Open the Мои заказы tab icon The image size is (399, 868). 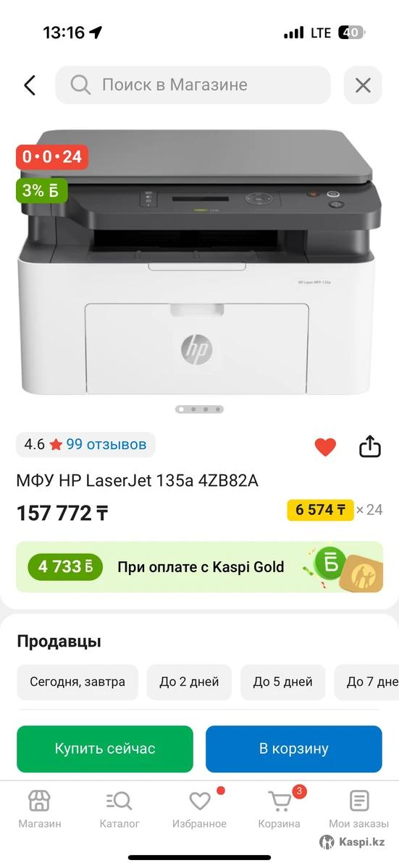click(359, 801)
